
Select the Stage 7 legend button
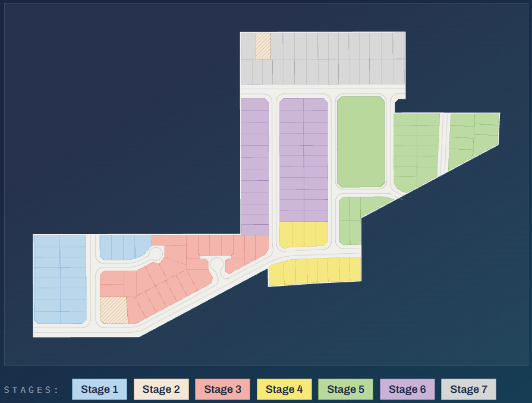pyautogui.click(x=468, y=389)
